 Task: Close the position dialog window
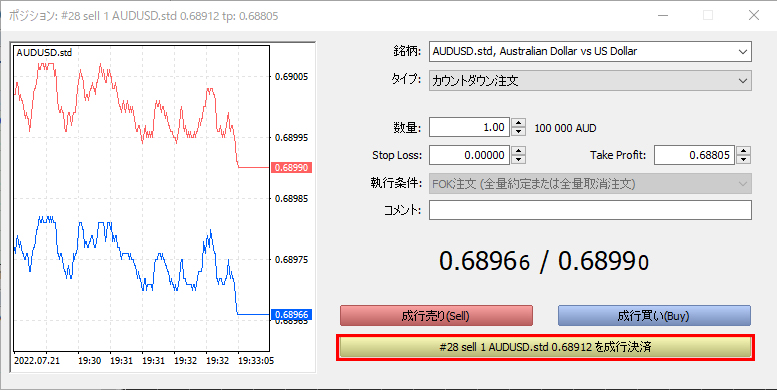754,16
